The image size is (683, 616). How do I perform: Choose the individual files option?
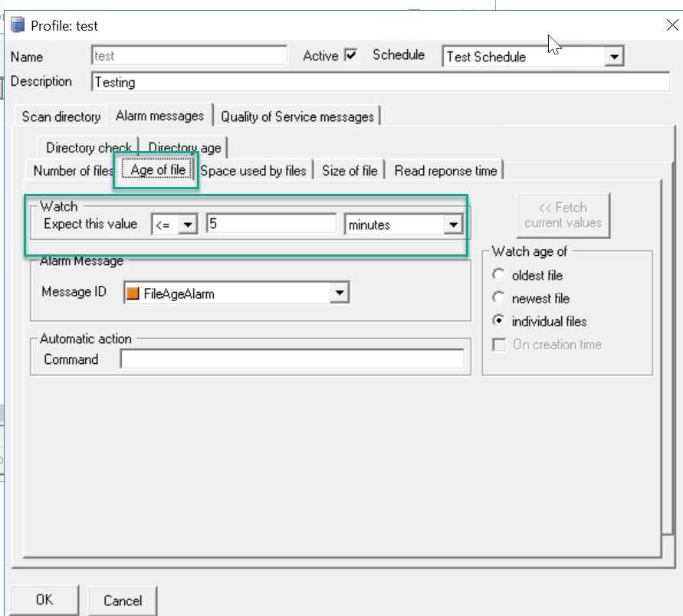coord(499,321)
